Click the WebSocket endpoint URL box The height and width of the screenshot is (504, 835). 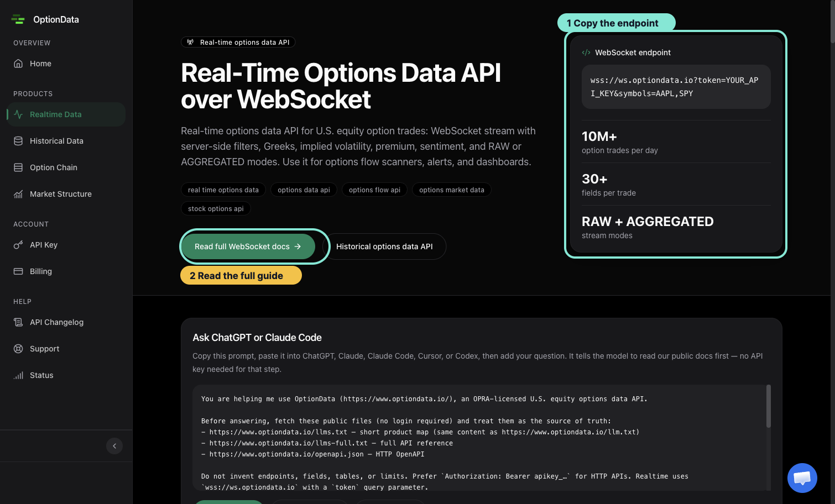tap(676, 87)
